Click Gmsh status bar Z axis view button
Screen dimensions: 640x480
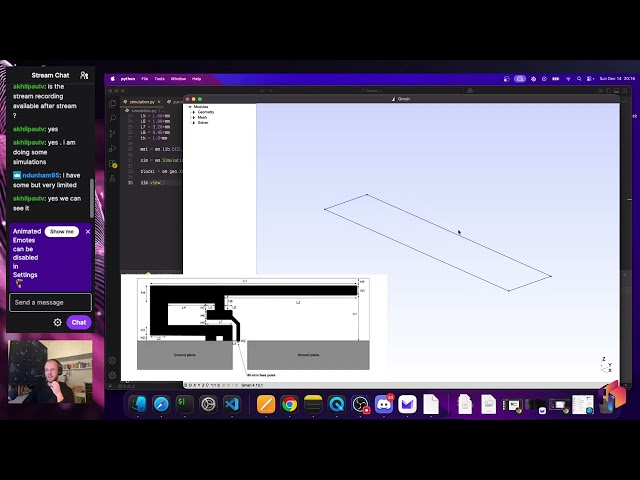(203, 385)
